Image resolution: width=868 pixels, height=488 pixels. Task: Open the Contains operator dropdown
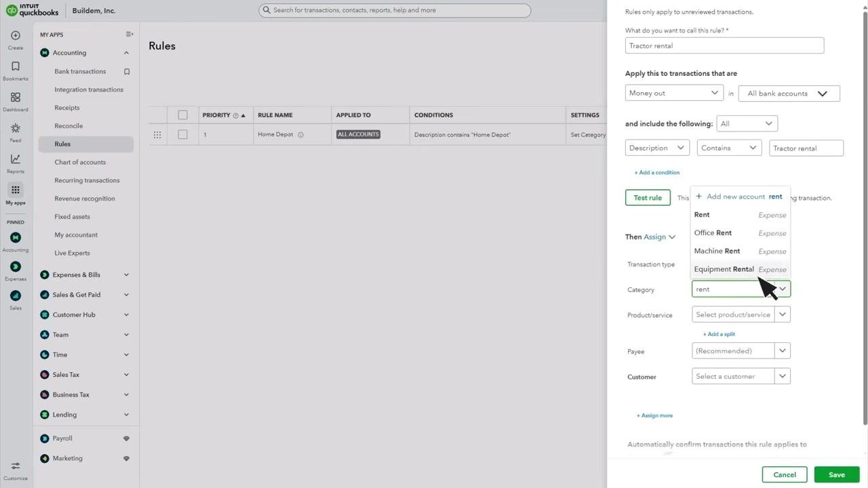(x=730, y=148)
